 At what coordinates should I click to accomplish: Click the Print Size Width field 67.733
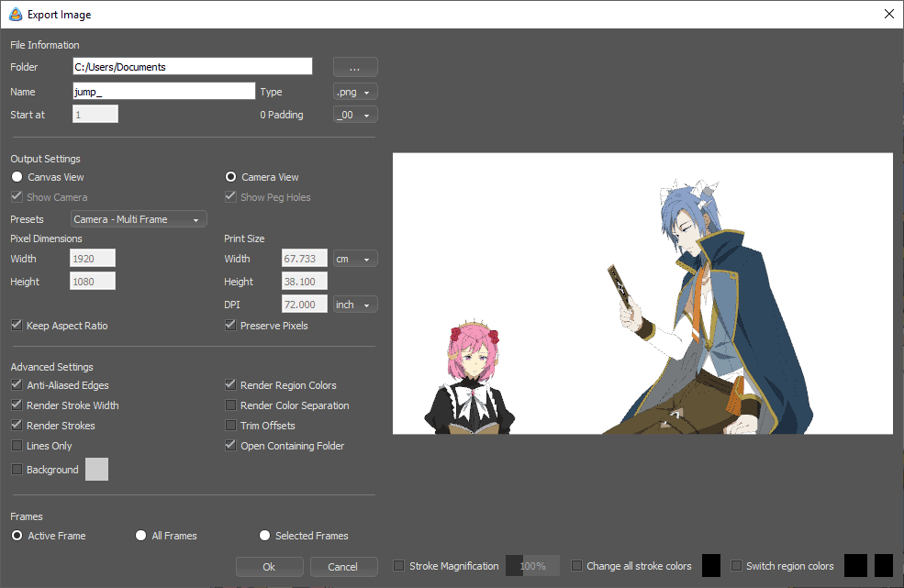click(305, 259)
